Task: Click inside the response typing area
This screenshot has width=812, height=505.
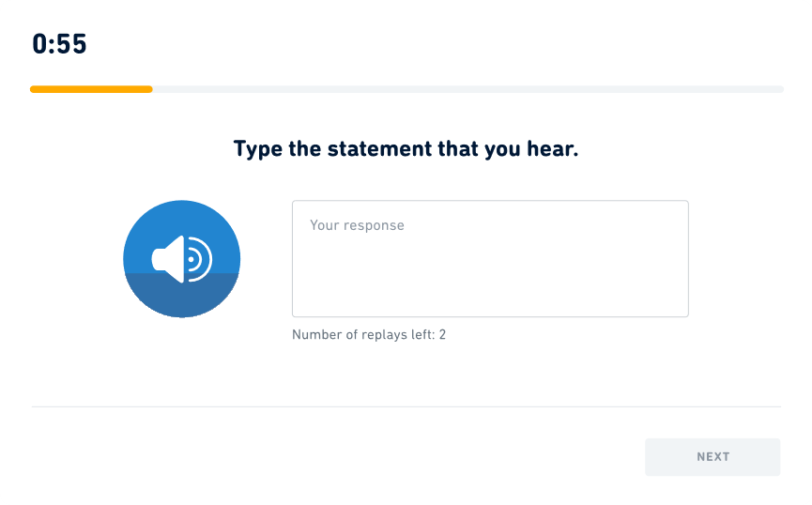Action: 490,259
